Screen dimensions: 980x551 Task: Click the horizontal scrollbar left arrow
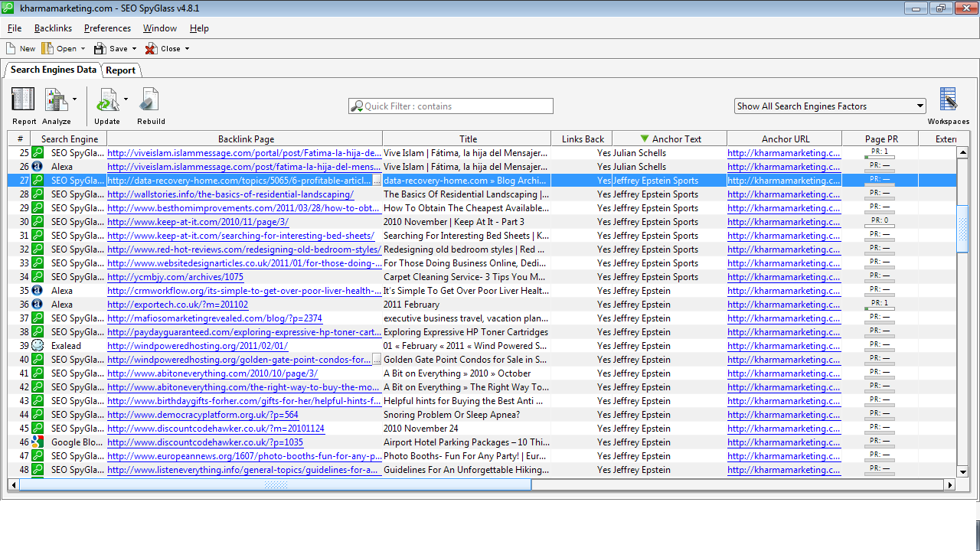pos(13,485)
